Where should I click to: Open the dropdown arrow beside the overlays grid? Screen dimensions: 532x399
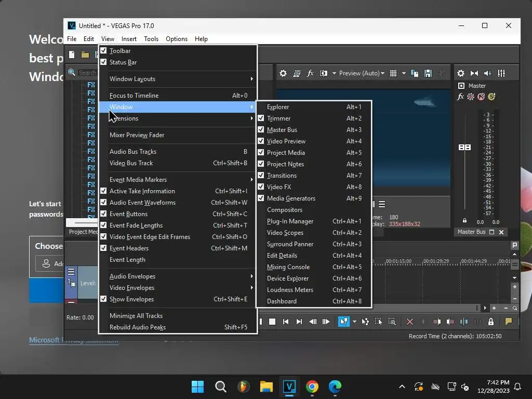click(x=404, y=73)
